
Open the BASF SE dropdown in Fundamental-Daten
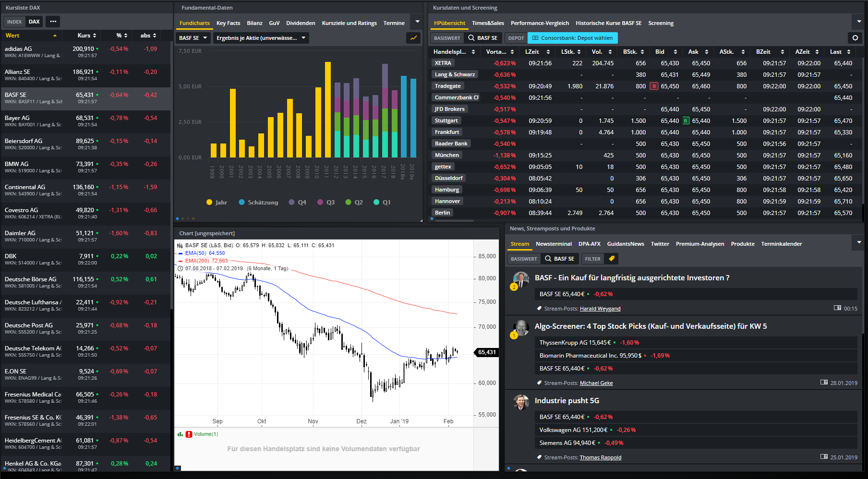tap(193, 38)
